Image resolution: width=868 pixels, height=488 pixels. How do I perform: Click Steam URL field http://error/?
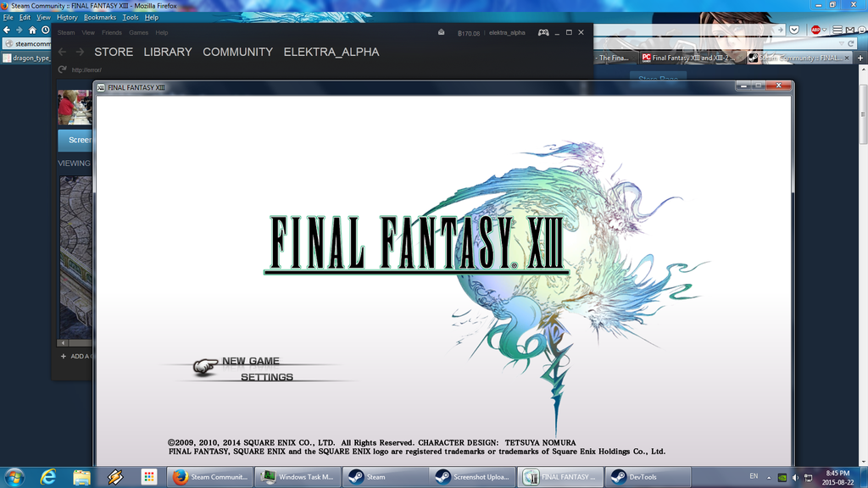point(86,69)
